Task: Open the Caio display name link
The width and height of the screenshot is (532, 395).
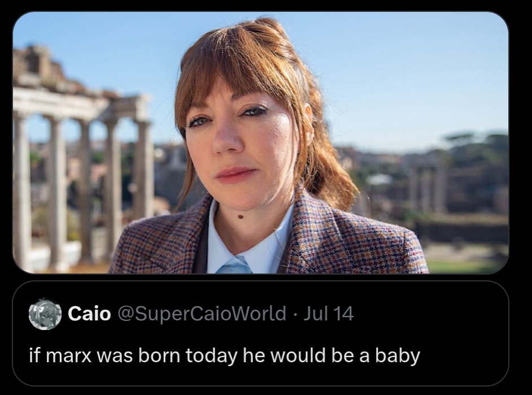Action: (x=89, y=314)
